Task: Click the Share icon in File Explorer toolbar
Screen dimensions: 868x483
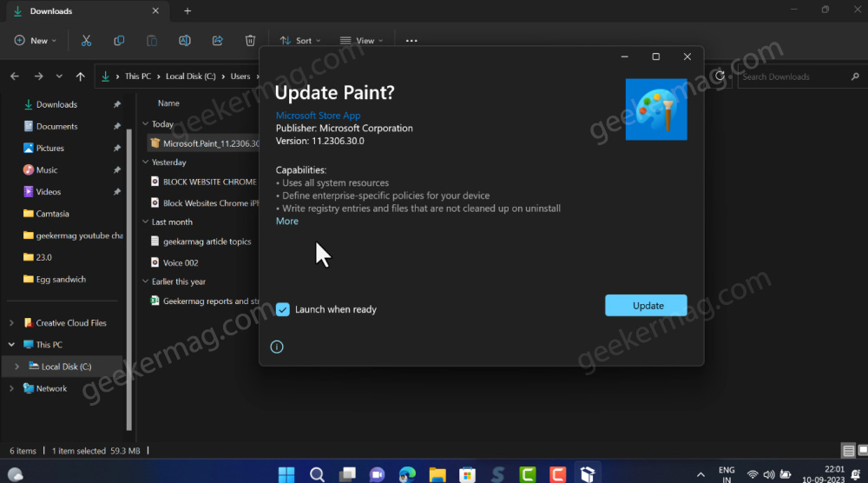Action: [218, 41]
